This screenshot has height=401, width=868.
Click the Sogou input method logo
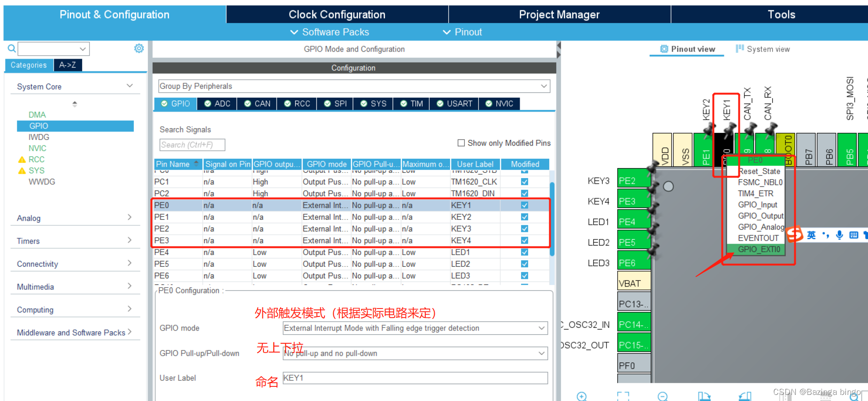795,234
